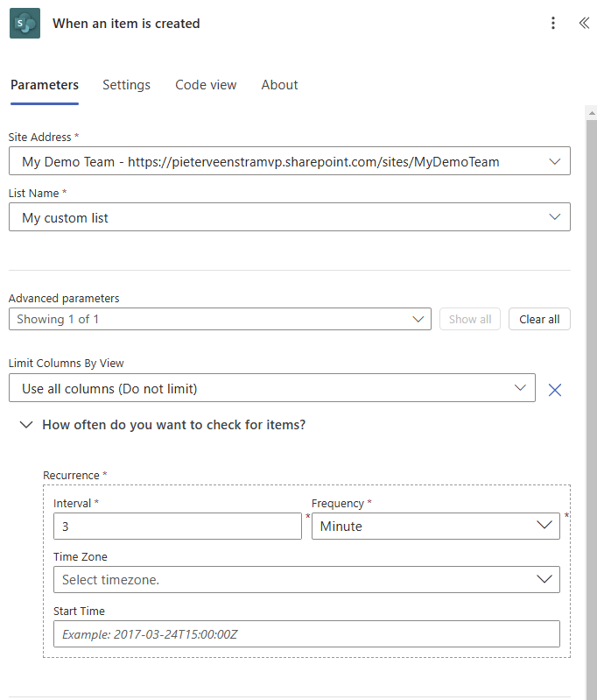The image size is (597, 700).
Task: Remove Limit Columns By View parameter with X
Action: [x=555, y=390]
